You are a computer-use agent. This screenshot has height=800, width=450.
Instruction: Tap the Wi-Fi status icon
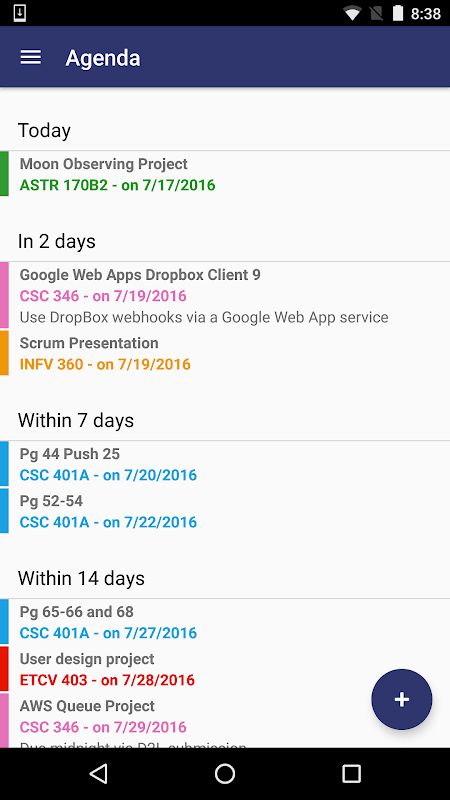(352, 13)
